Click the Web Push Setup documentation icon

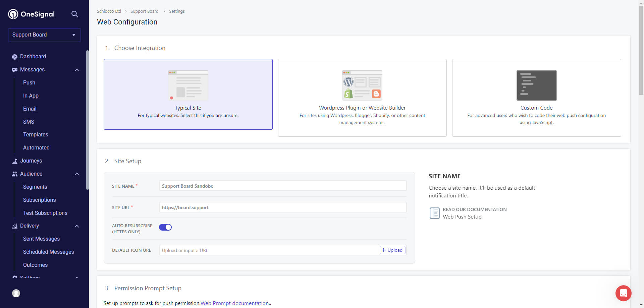pyautogui.click(x=434, y=213)
